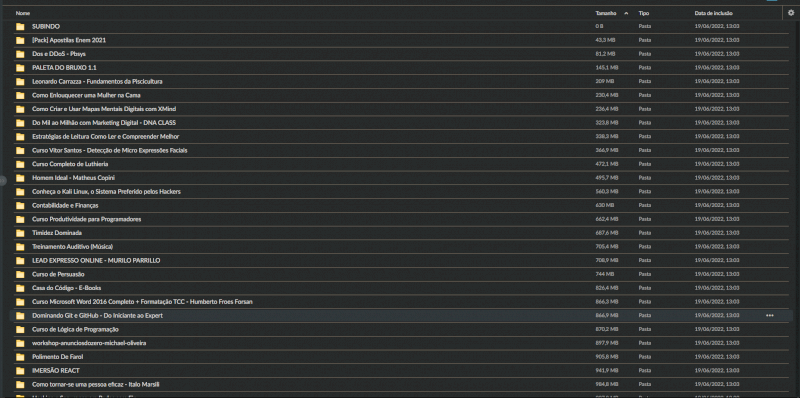Screen dimensions: 800x398
Task: Select Estratégias de Leitura Como Ler name
Action: click(106, 137)
